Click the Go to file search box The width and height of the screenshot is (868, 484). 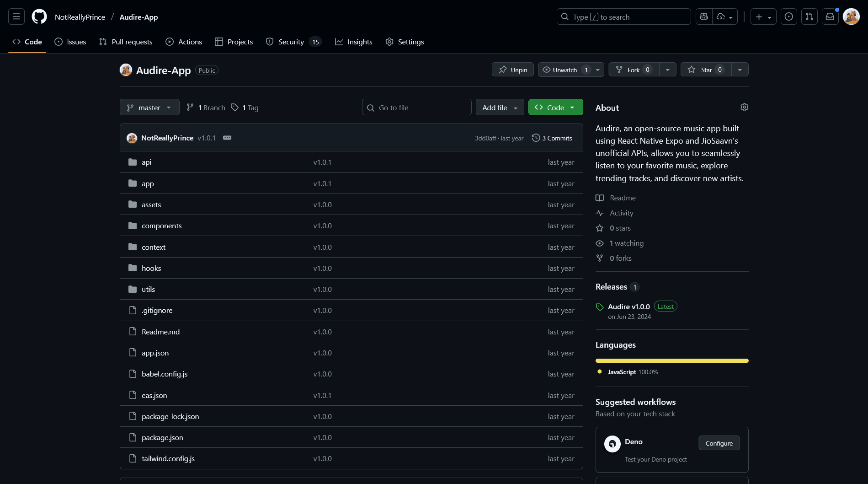(416, 107)
